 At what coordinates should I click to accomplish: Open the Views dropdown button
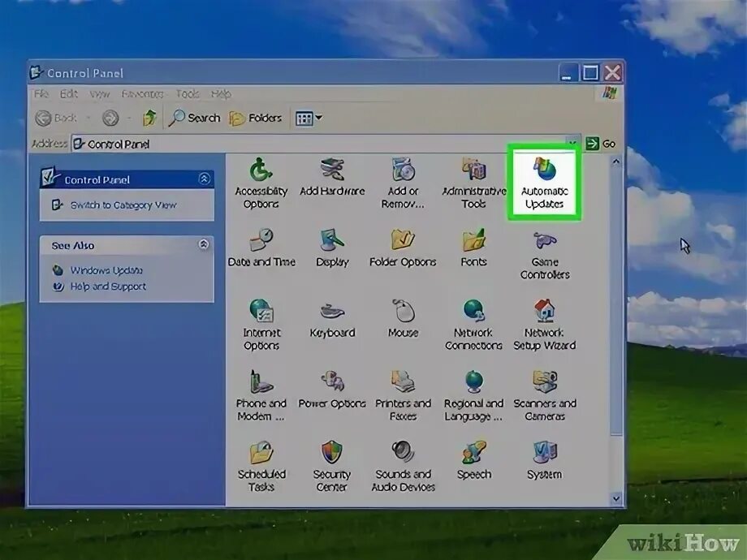[309, 118]
